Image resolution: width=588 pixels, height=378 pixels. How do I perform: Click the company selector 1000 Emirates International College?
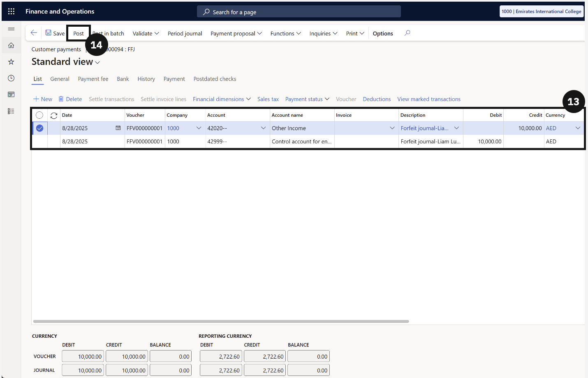(541, 12)
